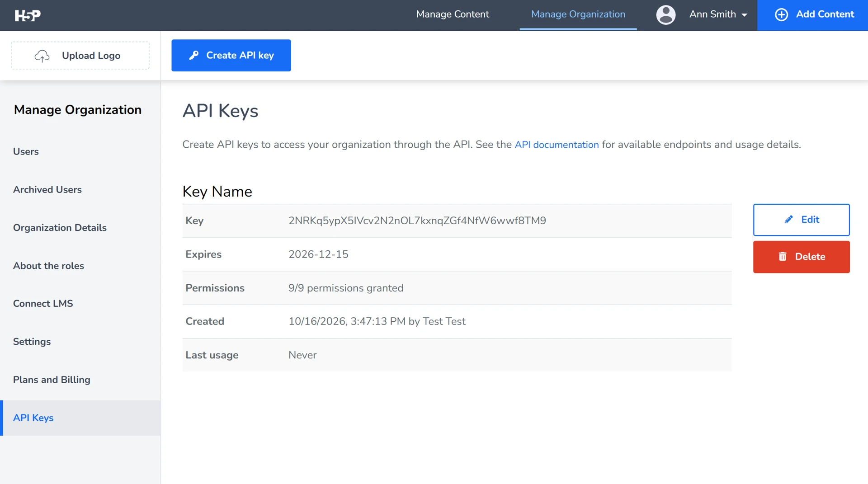Click the expiry date 2026-12-15
Image resolution: width=868 pixels, height=484 pixels.
point(318,254)
